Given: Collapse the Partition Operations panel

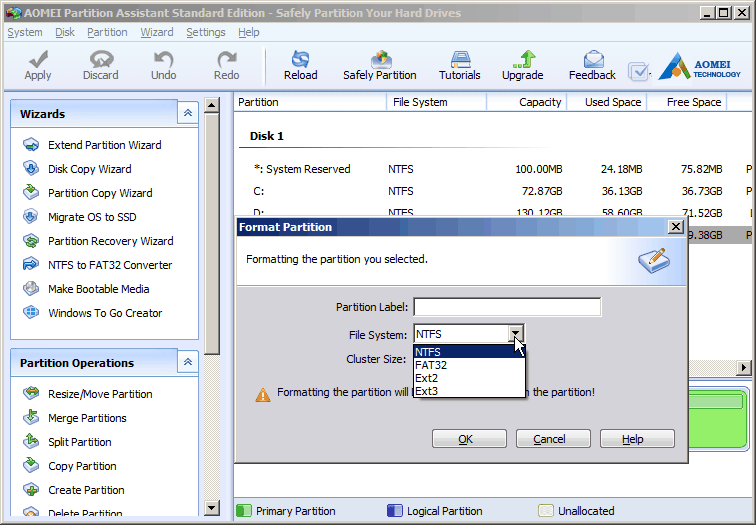Looking at the screenshot, I should 188,362.
